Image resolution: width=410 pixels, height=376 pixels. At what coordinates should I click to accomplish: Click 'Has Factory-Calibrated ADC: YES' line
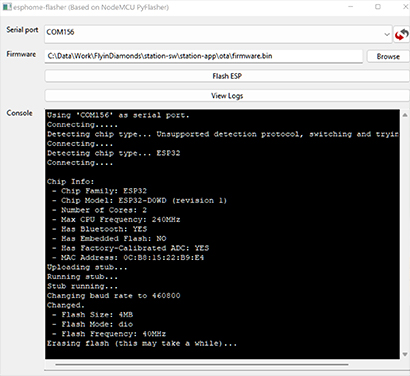click(130, 248)
